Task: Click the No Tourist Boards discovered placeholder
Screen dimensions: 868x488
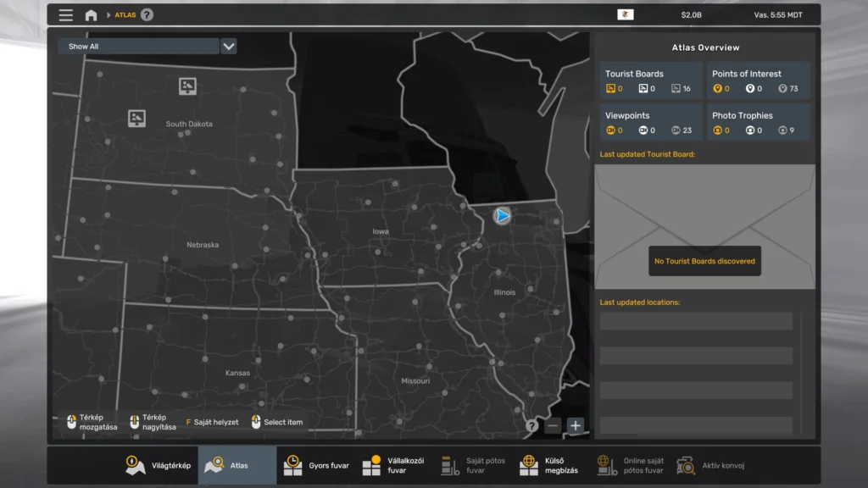Action: [704, 261]
